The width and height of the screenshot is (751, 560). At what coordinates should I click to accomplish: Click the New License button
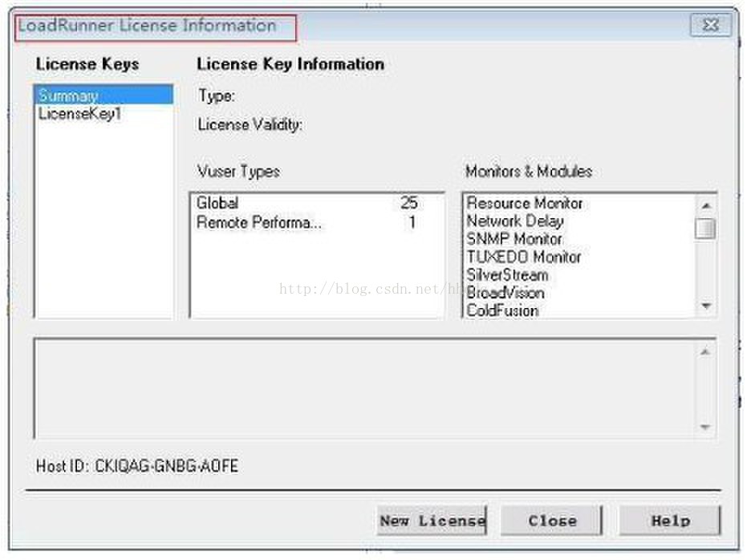432,521
